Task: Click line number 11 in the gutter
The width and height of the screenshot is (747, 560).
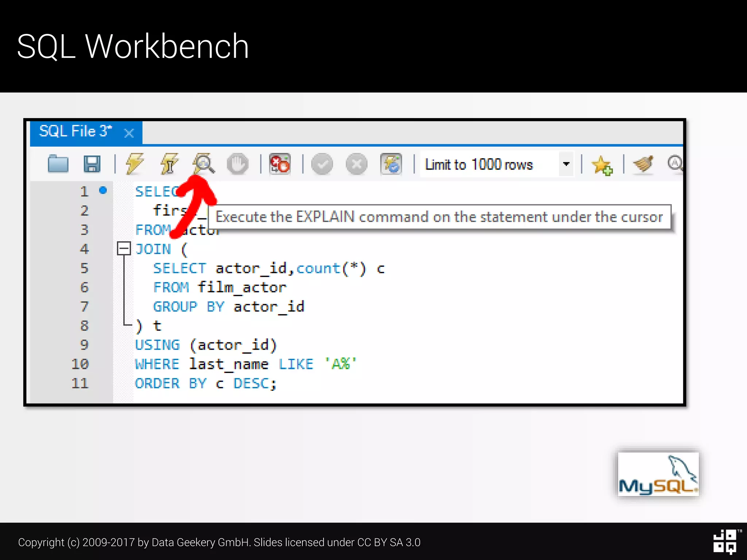Action: point(80,383)
